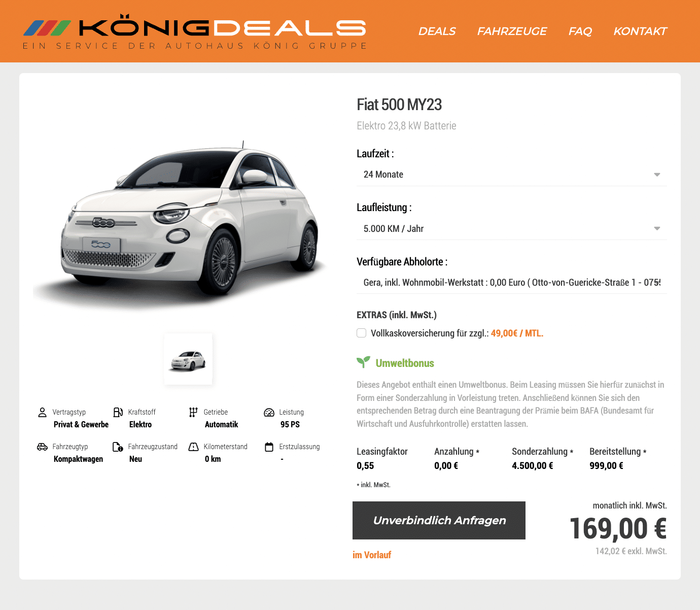Click the Leistung speedometer icon
700x610 pixels.
coord(269,412)
